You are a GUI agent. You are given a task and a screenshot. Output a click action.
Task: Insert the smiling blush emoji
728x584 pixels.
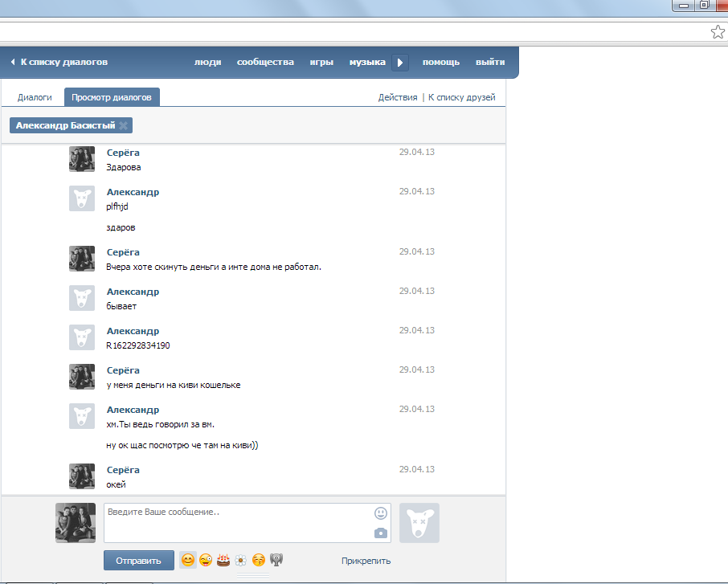point(188,561)
